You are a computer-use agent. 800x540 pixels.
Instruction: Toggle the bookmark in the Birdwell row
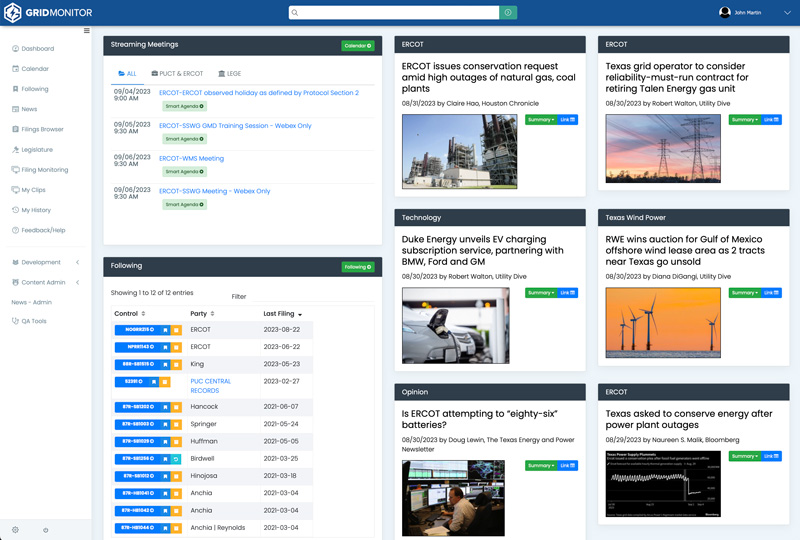coord(165,459)
